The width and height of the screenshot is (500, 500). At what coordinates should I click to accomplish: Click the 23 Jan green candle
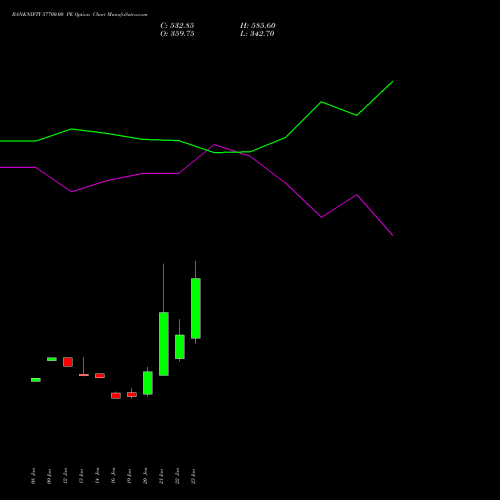[196, 308]
